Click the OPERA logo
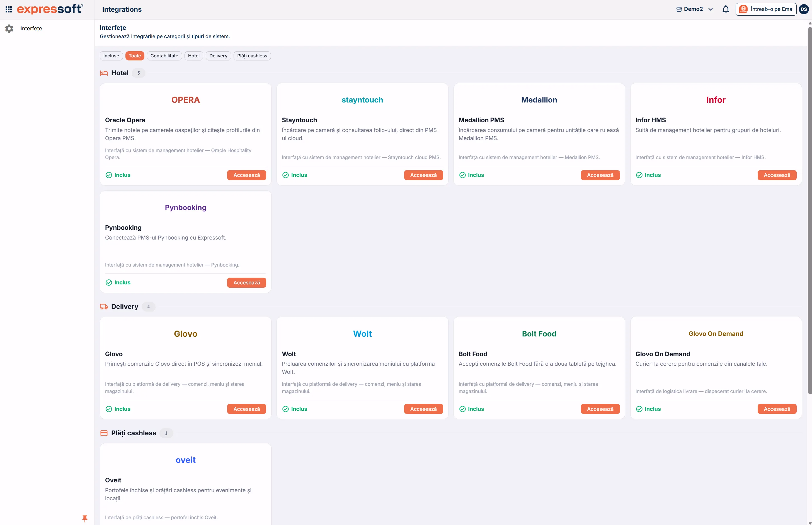This screenshot has width=812, height=525. [186, 100]
